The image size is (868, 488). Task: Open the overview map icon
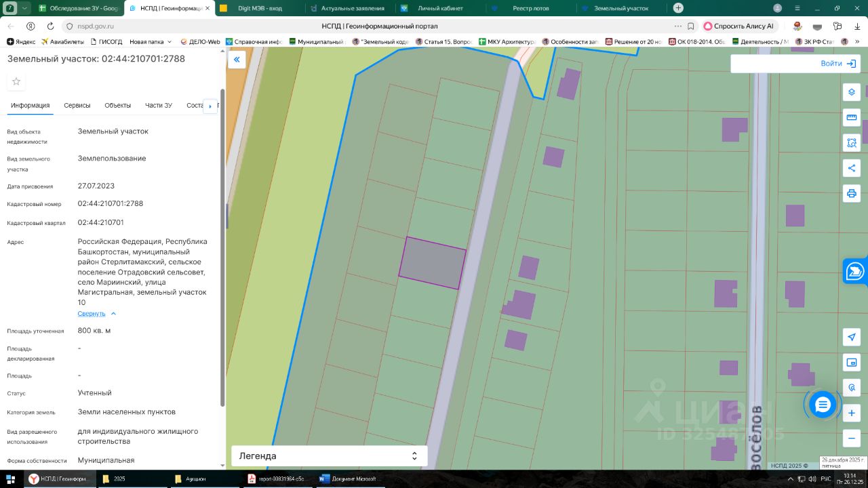852,363
